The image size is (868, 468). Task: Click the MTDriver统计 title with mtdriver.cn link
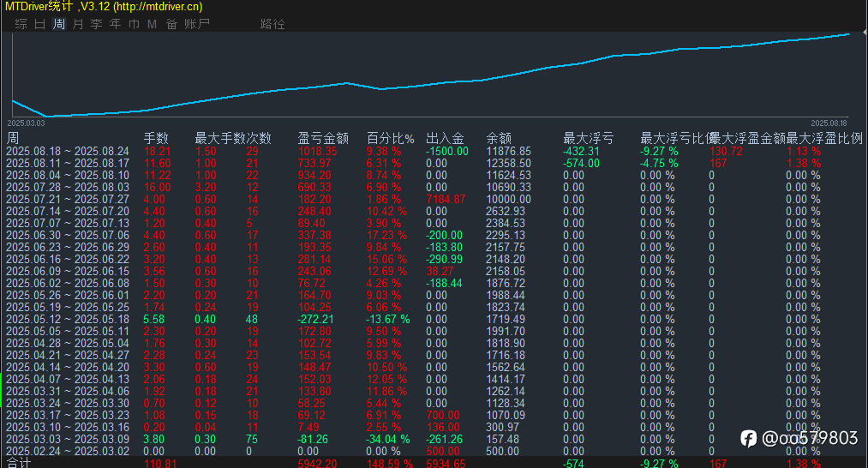[104, 7]
